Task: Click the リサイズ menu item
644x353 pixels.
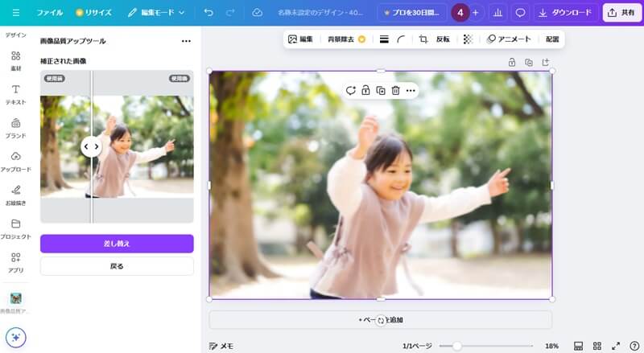Action: pyautogui.click(x=93, y=13)
